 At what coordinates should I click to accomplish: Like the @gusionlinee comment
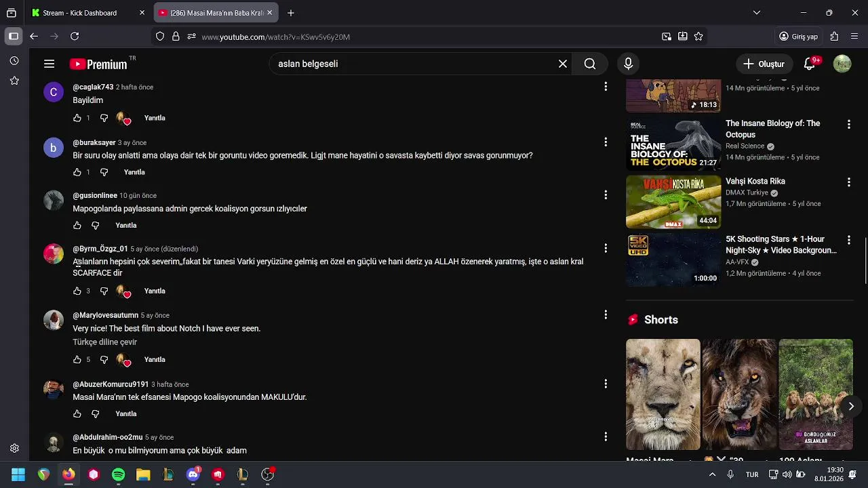point(77,225)
